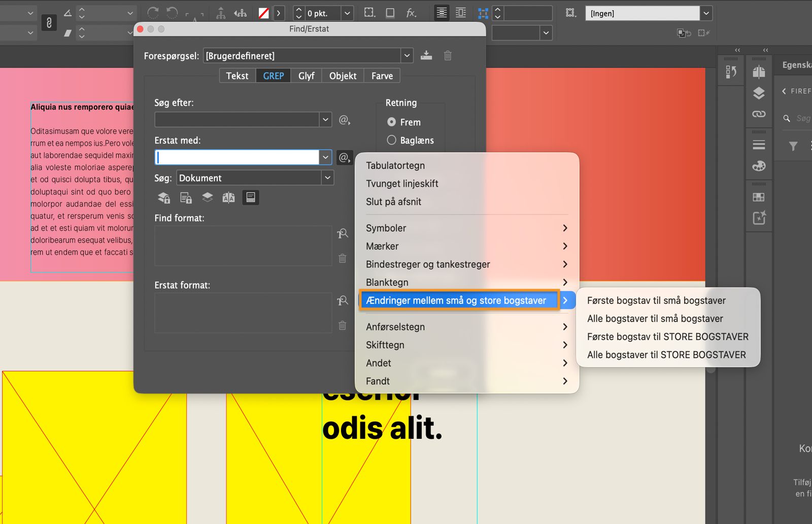Click the filter funnel icon in Egenskaber panel
This screenshot has height=524, width=812.
(793, 147)
